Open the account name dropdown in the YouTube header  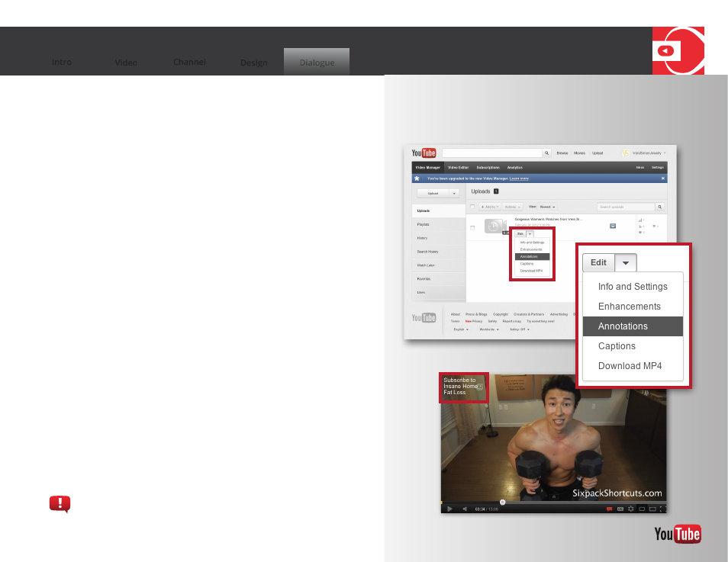649,153
